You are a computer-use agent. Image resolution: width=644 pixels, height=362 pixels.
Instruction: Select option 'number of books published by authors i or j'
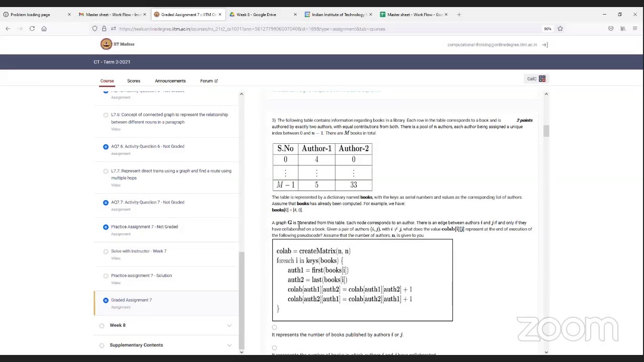click(275, 327)
